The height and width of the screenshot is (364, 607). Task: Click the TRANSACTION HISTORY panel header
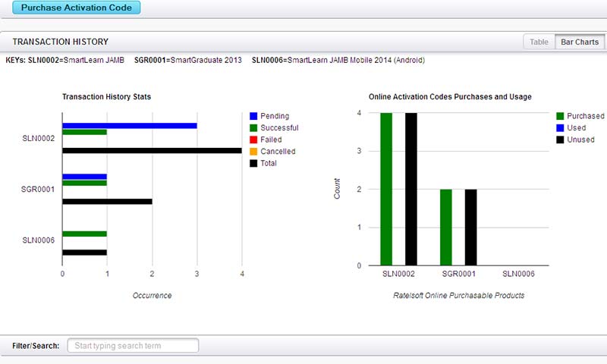pyautogui.click(x=61, y=42)
